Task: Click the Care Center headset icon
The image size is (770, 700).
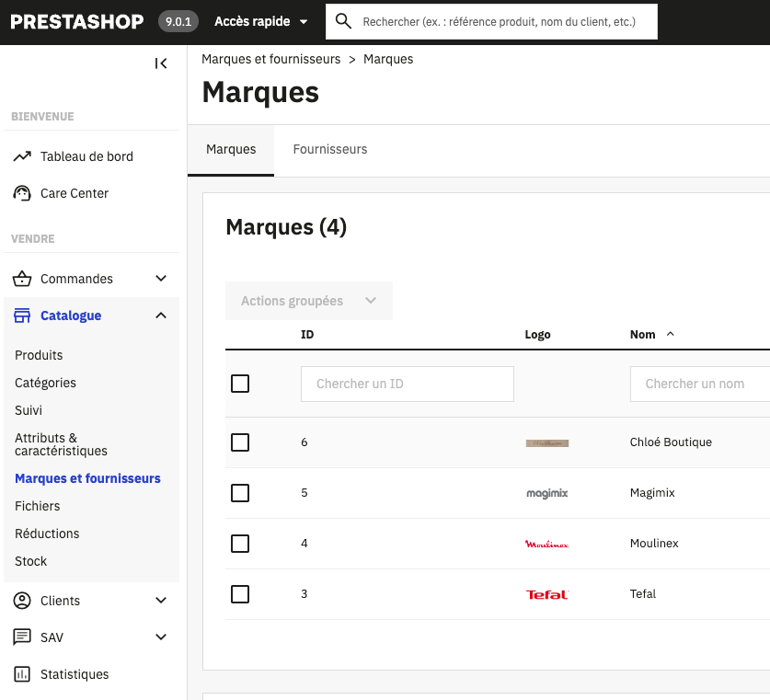Action: (x=22, y=194)
